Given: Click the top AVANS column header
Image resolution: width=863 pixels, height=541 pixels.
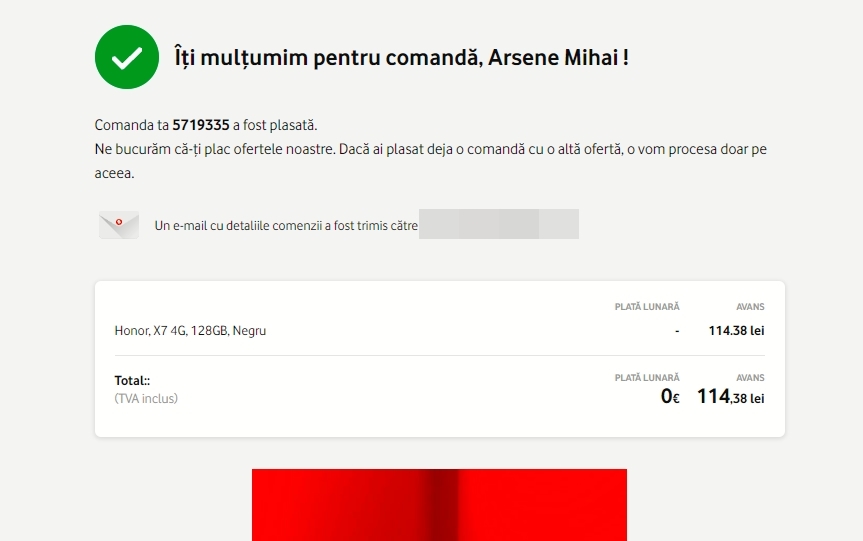Looking at the screenshot, I should pos(750,307).
